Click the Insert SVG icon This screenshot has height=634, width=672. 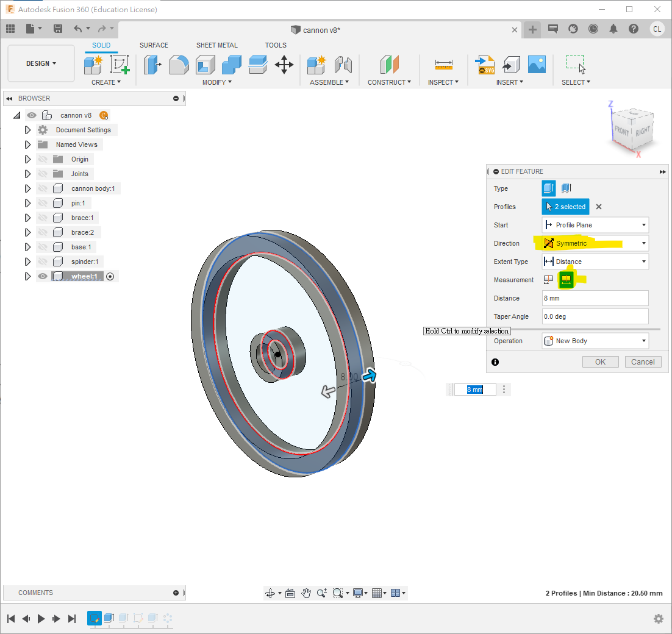485,64
